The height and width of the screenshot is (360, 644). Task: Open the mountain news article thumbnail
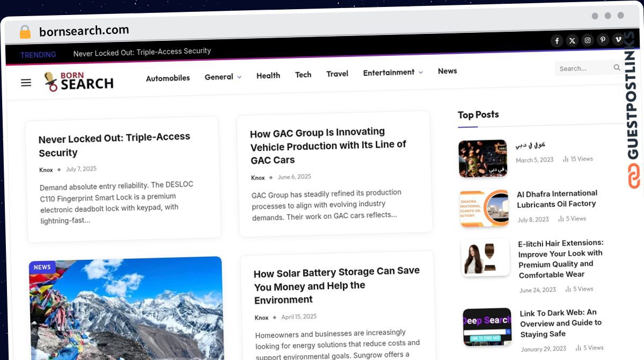click(x=126, y=308)
